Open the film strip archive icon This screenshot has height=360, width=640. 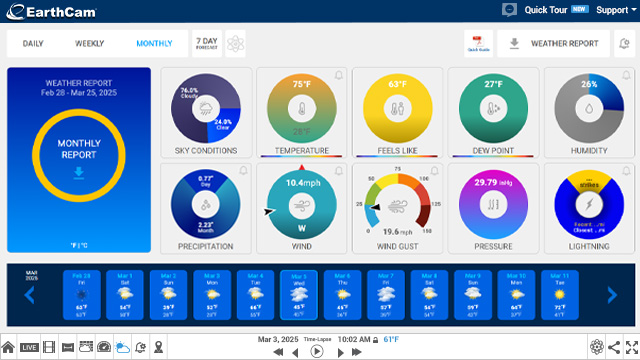[49, 347]
